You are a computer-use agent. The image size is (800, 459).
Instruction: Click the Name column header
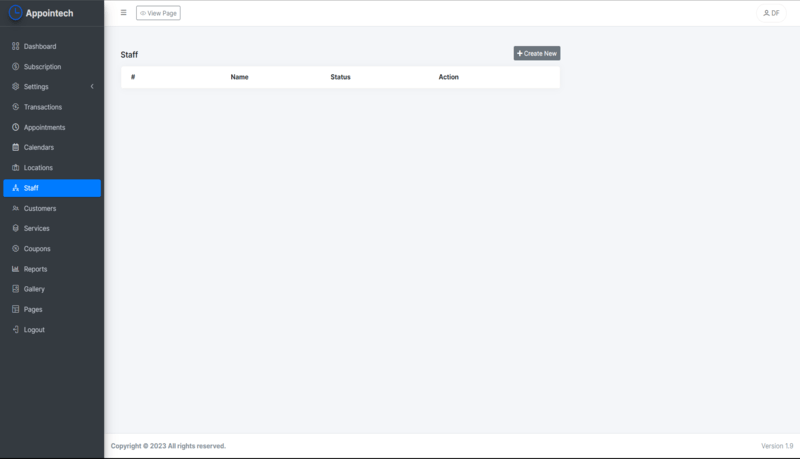239,77
